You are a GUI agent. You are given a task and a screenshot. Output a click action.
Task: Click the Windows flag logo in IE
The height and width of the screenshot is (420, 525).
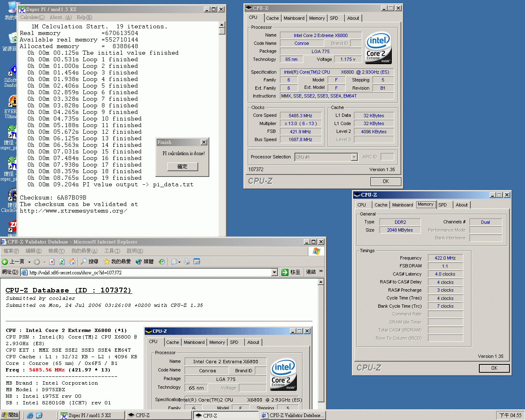tap(317, 251)
